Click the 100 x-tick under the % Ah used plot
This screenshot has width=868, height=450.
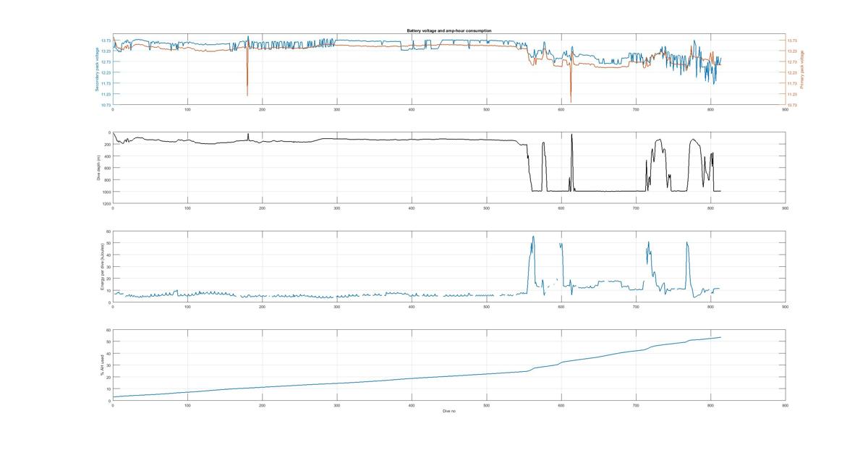(187, 405)
